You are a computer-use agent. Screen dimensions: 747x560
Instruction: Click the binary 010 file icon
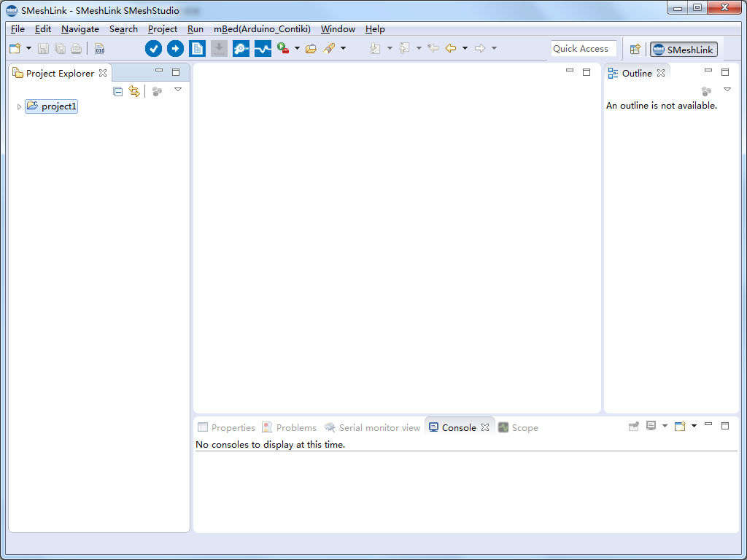(x=99, y=48)
